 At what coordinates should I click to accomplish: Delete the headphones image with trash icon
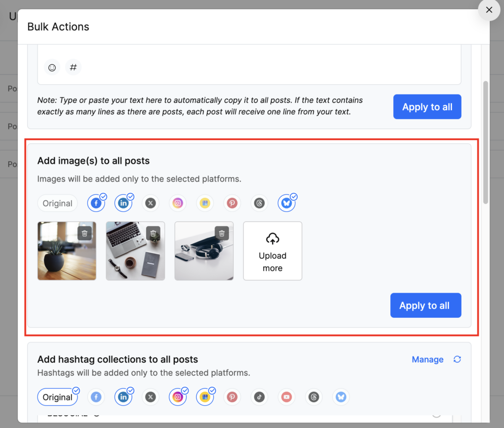click(x=222, y=233)
